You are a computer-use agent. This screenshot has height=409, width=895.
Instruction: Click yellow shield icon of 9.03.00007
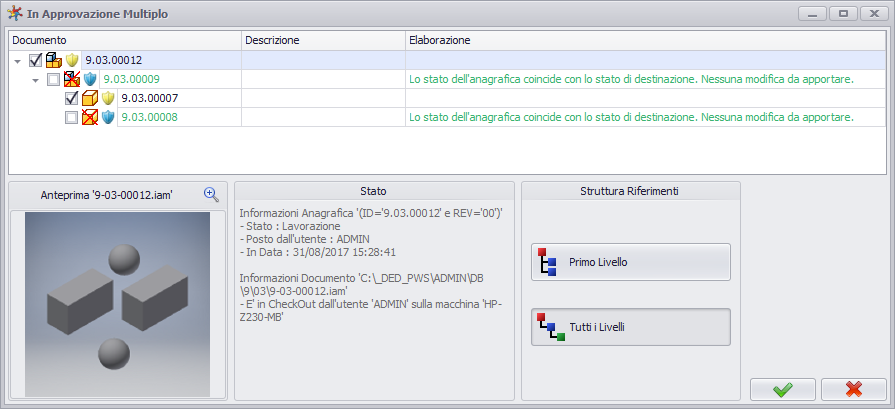[108, 98]
